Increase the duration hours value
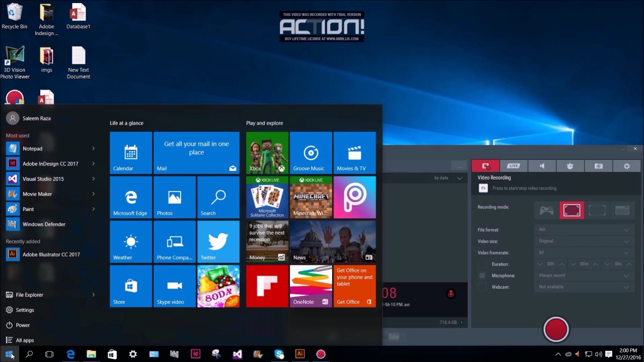644x362 pixels. pos(562,264)
